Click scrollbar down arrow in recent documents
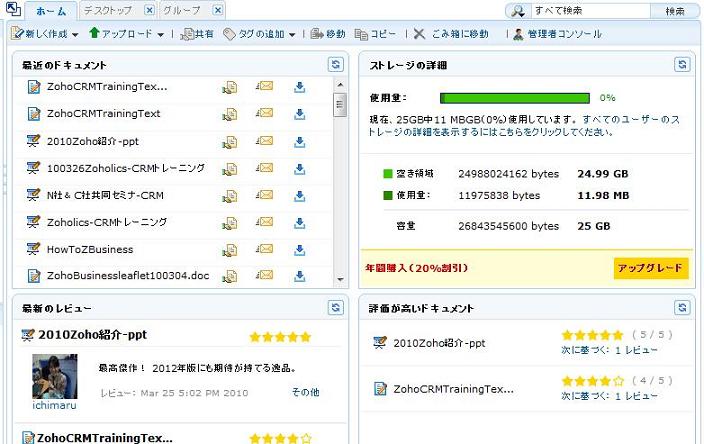This screenshot has width=704, height=444. pyautogui.click(x=340, y=279)
